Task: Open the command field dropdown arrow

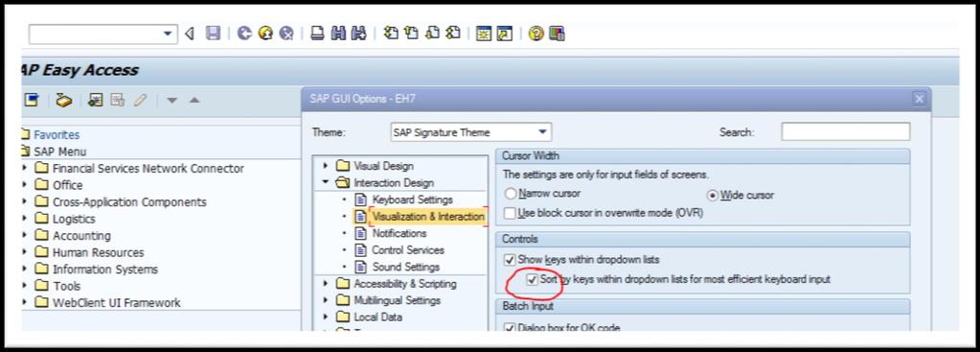Action: pyautogui.click(x=168, y=34)
